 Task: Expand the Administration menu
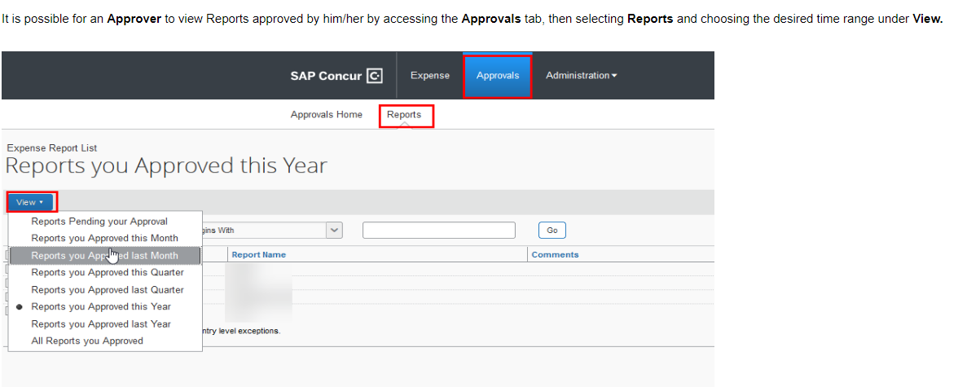point(581,76)
